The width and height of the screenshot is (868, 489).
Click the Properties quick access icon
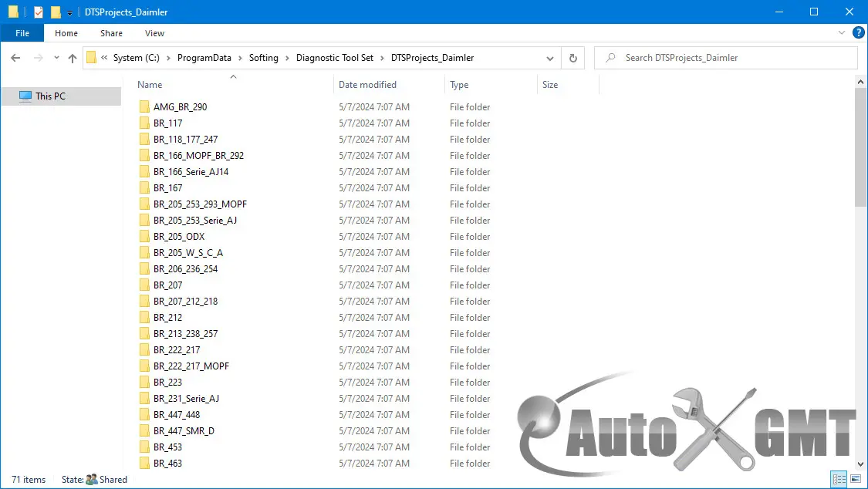39,12
